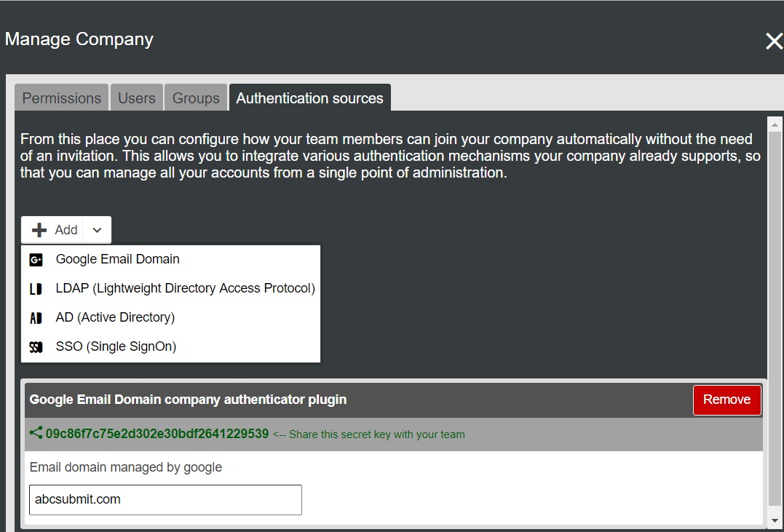Close the Manage Company dialog

pos(773,41)
